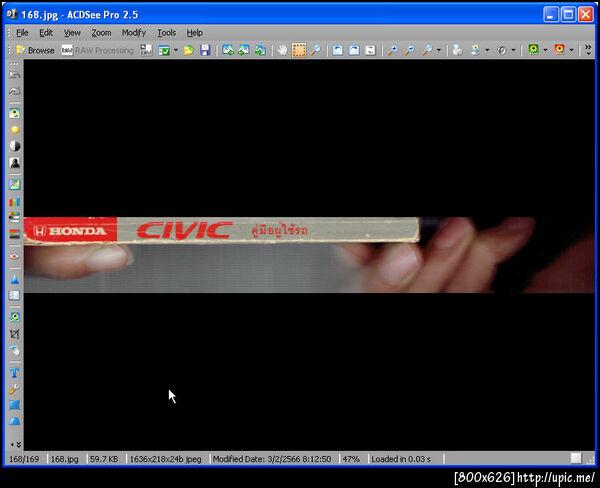Click the third zoom magnifier icon
This screenshot has width=600, height=488.
point(427,50)
